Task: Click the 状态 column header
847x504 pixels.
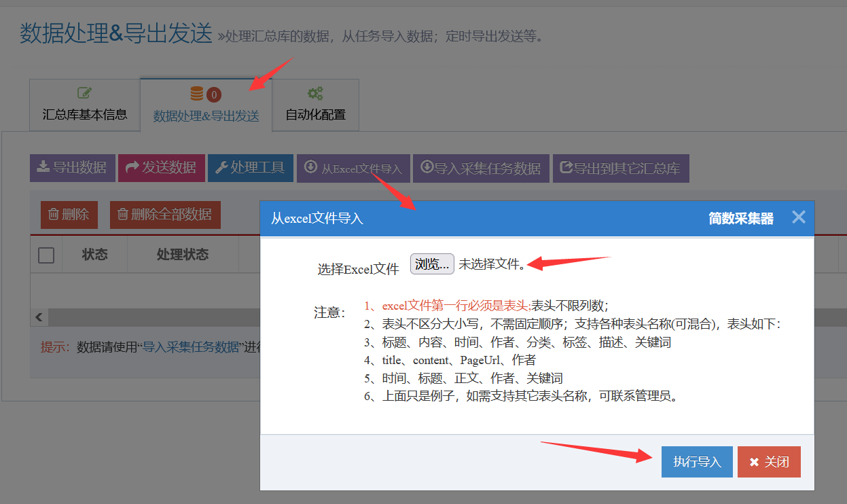Action: 95,255
